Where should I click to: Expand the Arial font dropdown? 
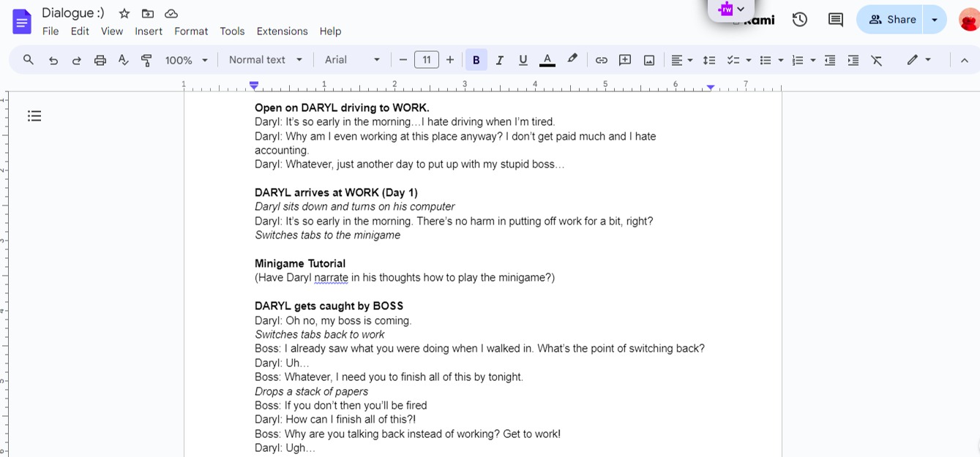[352, 60]
